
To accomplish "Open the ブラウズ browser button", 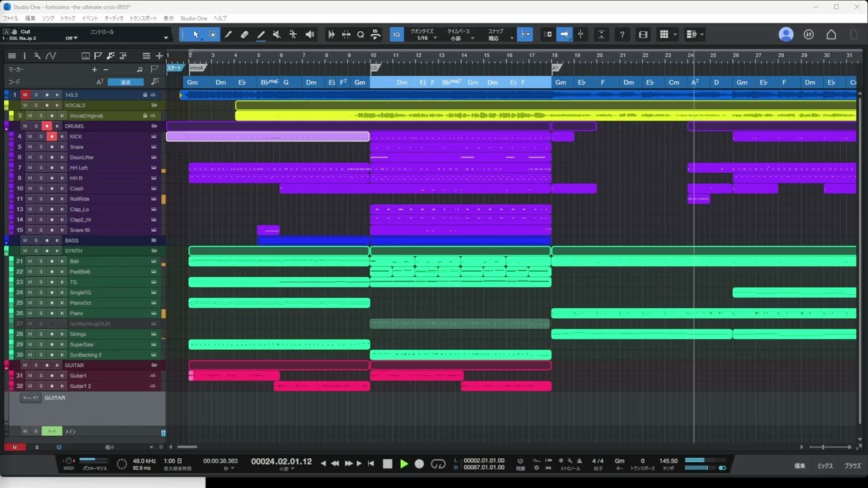I will pos(852,466).
